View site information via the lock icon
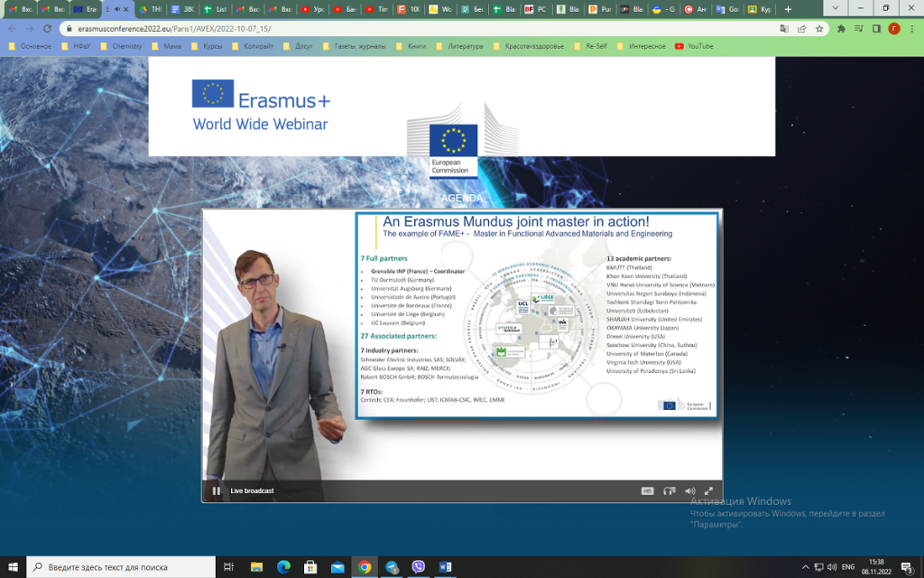924x578 pixels. tap(69, 28)
